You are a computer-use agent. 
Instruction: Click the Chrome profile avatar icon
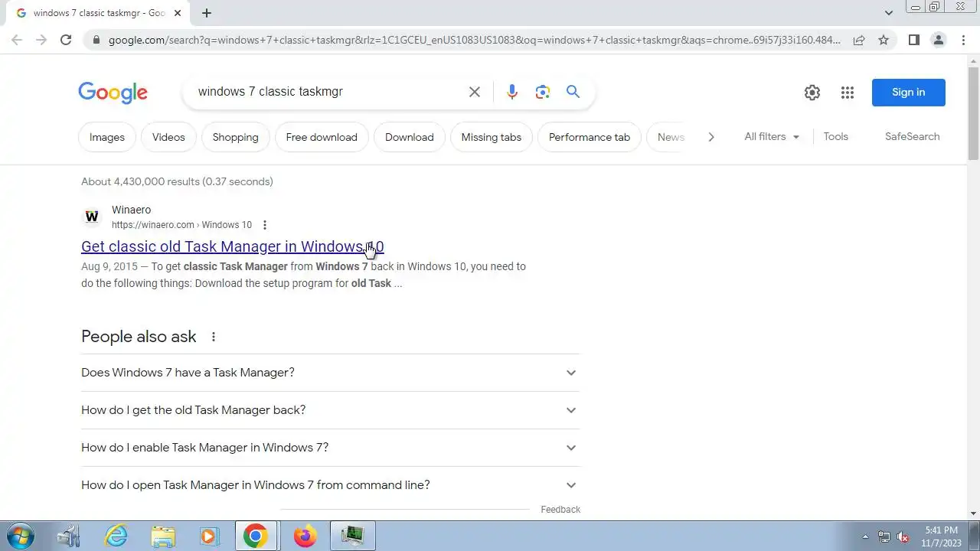(938, 40)
